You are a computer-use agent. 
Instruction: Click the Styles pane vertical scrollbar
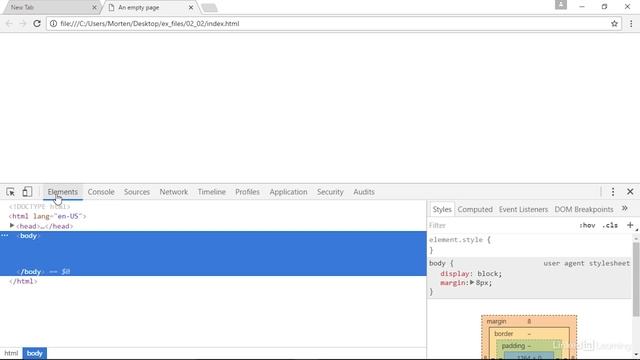(636, 279)
